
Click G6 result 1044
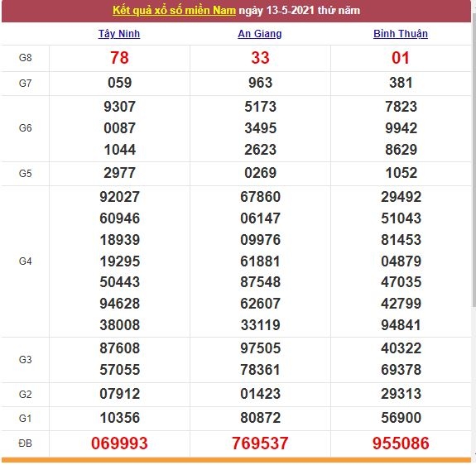119,150
